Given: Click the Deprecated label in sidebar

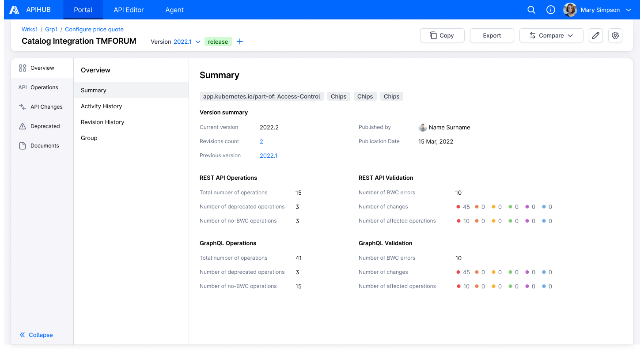Looking at the screenshot, I should pos(45,126).
